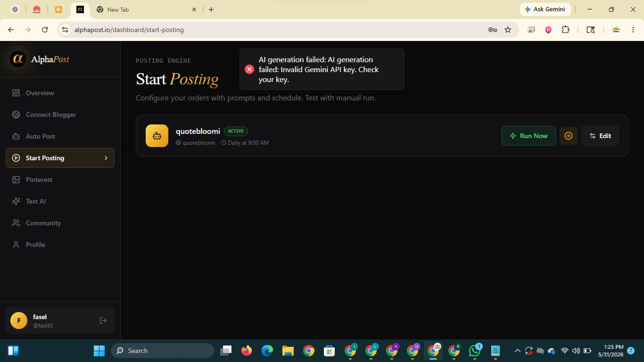Viewport: 644px width, 362px height.
Task: View site information for alphapost.io
Action: 65,30
